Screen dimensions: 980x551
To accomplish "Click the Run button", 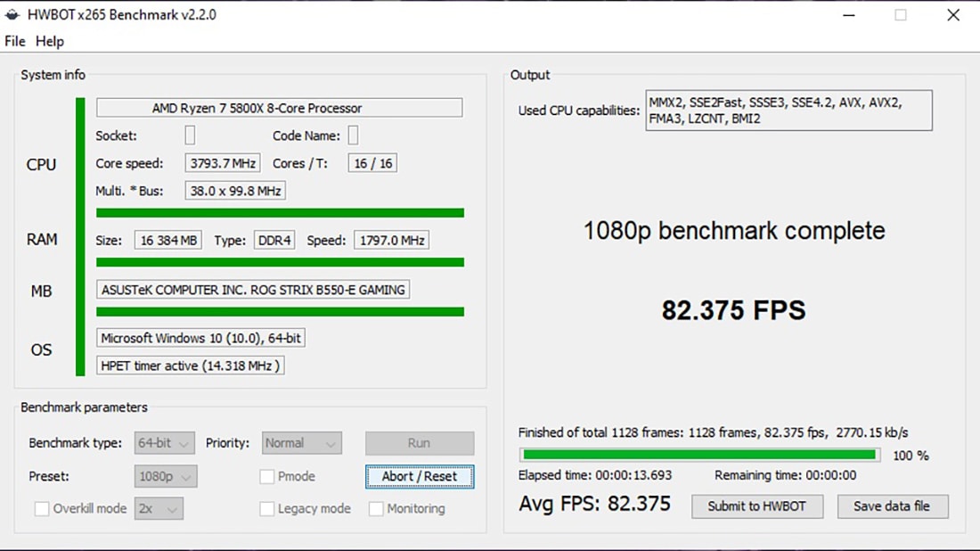I will [x=419, y=443].
